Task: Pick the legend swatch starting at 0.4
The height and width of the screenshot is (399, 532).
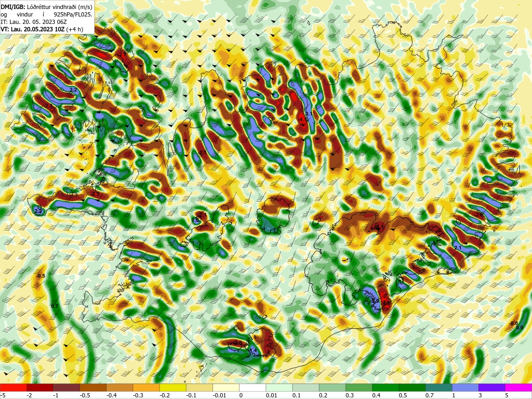Action: point(386,387)
